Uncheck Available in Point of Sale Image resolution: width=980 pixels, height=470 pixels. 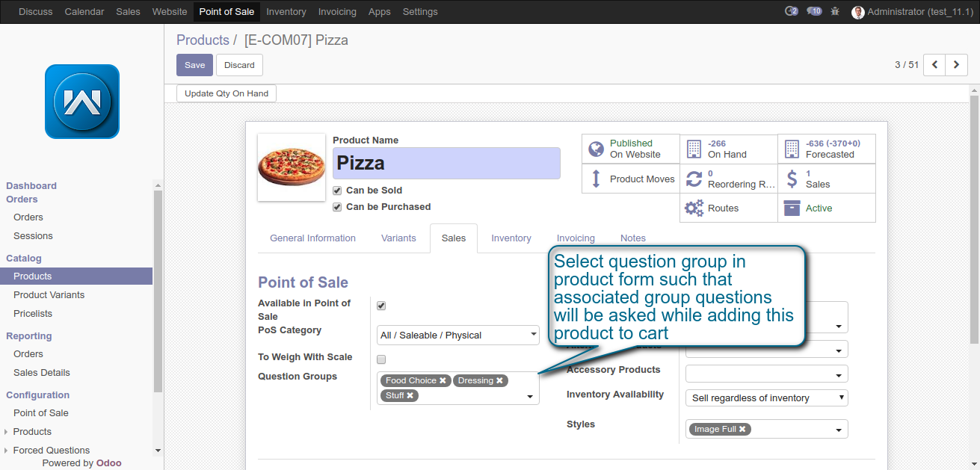point(381,306)
